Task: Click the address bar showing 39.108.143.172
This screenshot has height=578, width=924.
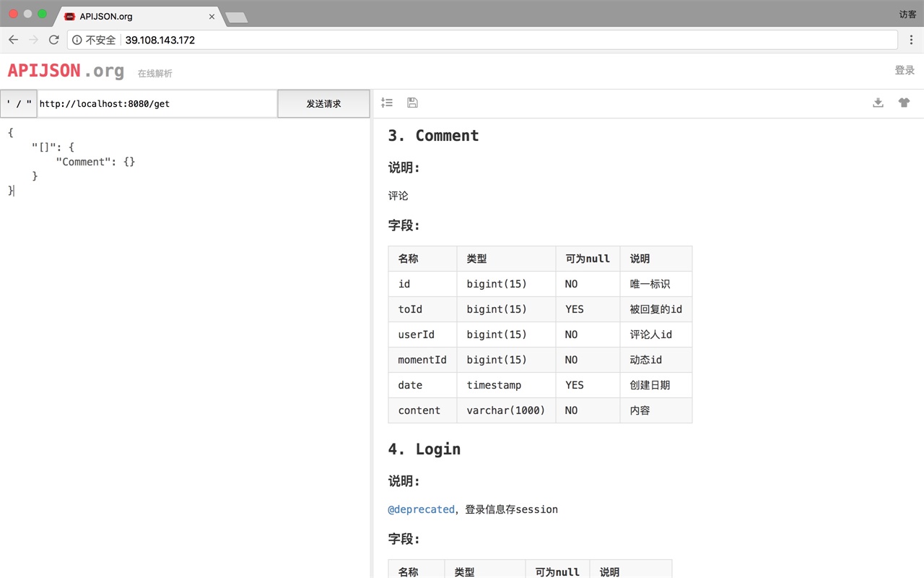Action: pyautogui.click(x=482, y=40)
